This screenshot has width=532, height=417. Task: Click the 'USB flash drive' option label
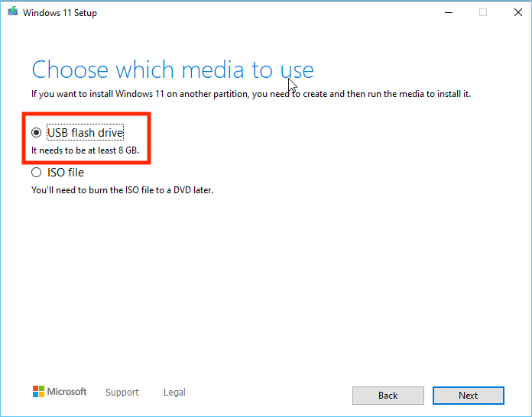85,133
